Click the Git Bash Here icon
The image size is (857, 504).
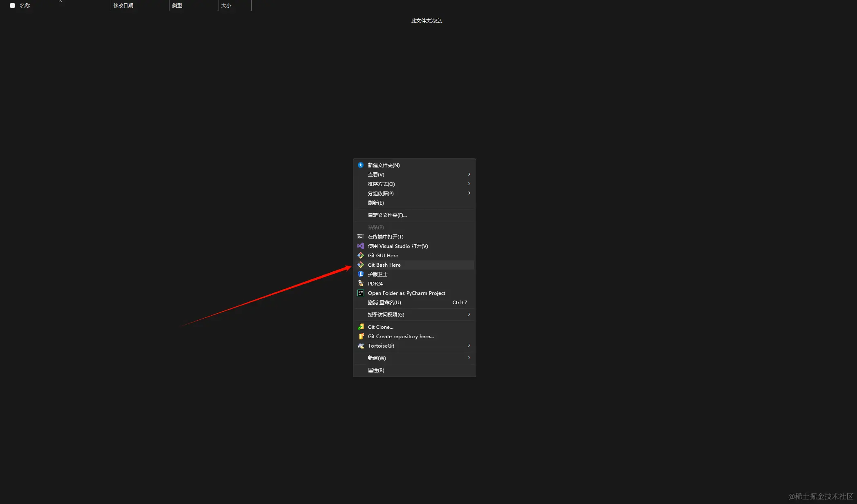point(361,265)
